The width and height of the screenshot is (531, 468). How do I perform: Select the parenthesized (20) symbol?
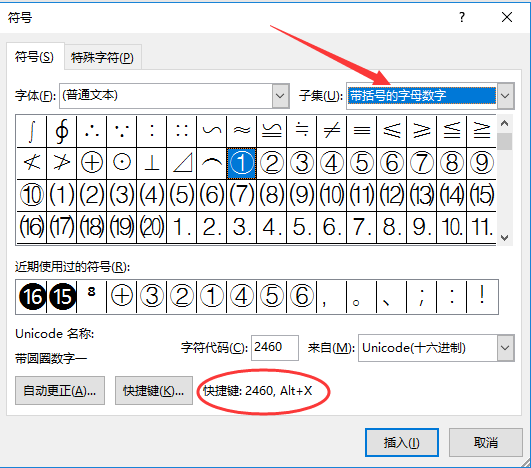tap(151, 227)
